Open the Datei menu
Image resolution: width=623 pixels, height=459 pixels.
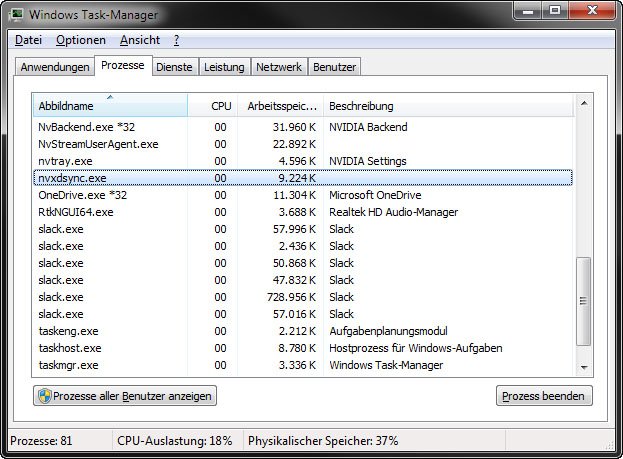[x=29, y=40]
